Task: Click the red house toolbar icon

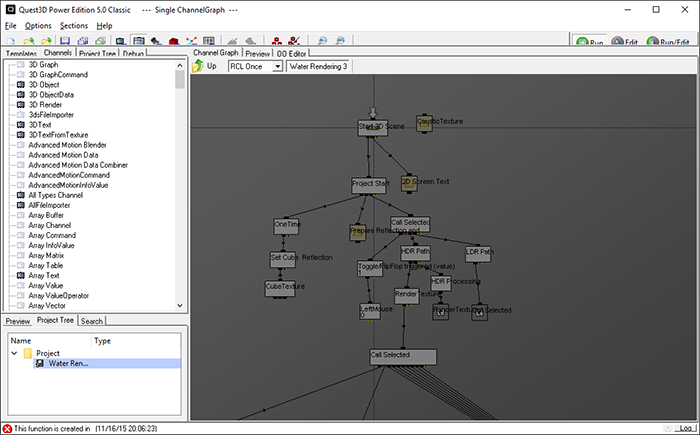Action: point(174,41)
